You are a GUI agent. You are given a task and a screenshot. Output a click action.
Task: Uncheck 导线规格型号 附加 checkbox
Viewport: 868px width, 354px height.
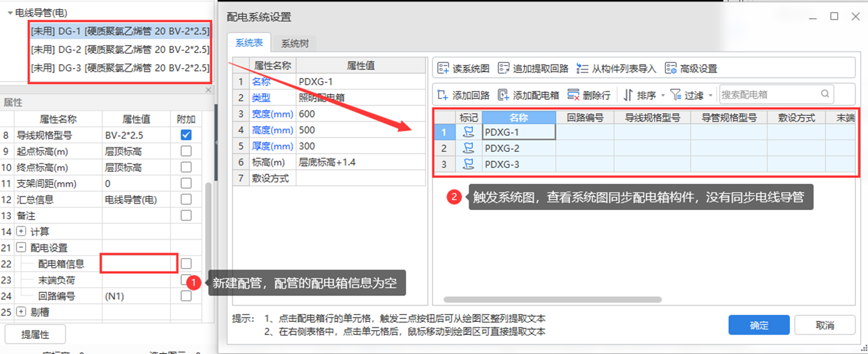coord(186,135)
